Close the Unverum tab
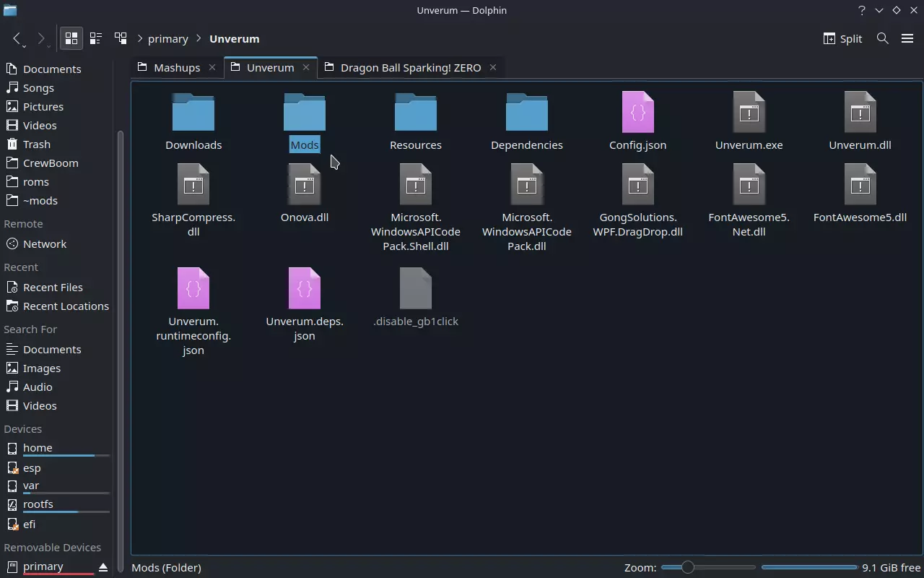 tap(306, 67)
